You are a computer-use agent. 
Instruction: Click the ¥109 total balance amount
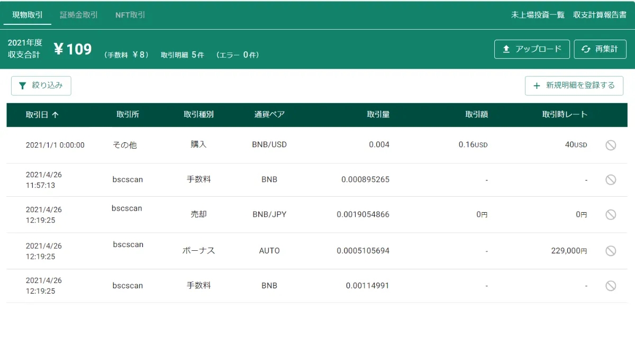tap(73, 50)
